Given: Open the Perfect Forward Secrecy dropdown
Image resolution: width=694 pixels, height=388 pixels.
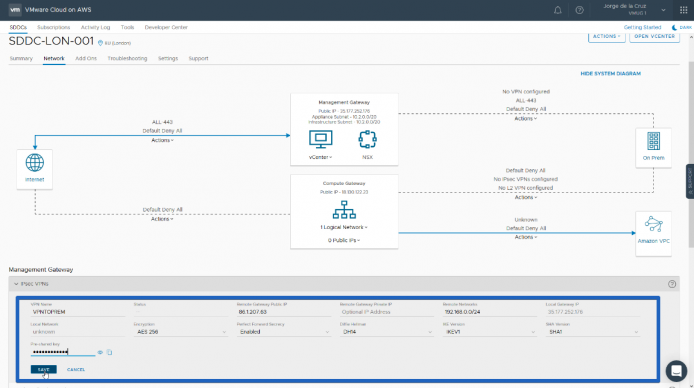Looking at the screenshot, I should click(x=284, y=332).
